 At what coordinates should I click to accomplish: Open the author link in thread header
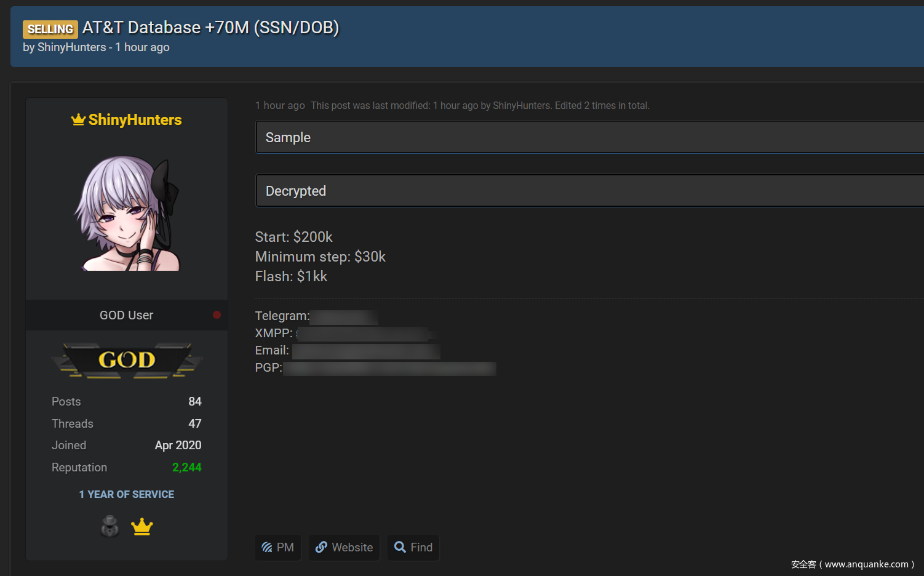pos(71,47)
